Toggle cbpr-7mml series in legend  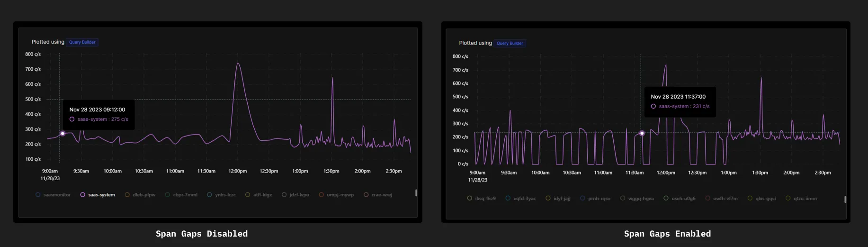(x=181, y=195)
